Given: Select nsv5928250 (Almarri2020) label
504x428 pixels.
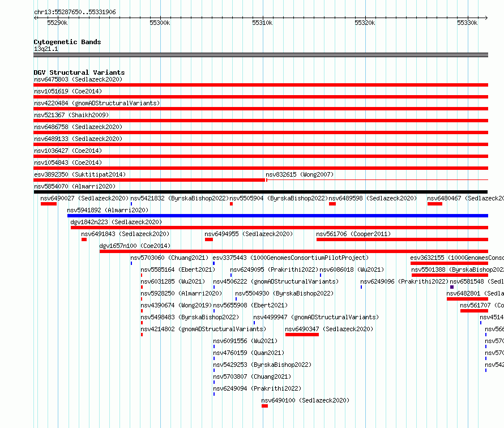Looking at the screenshot, I should pos(181,293).
